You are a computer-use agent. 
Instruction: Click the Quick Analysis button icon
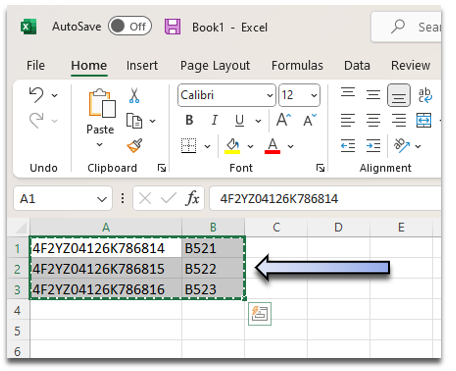[x=260, y=314]
